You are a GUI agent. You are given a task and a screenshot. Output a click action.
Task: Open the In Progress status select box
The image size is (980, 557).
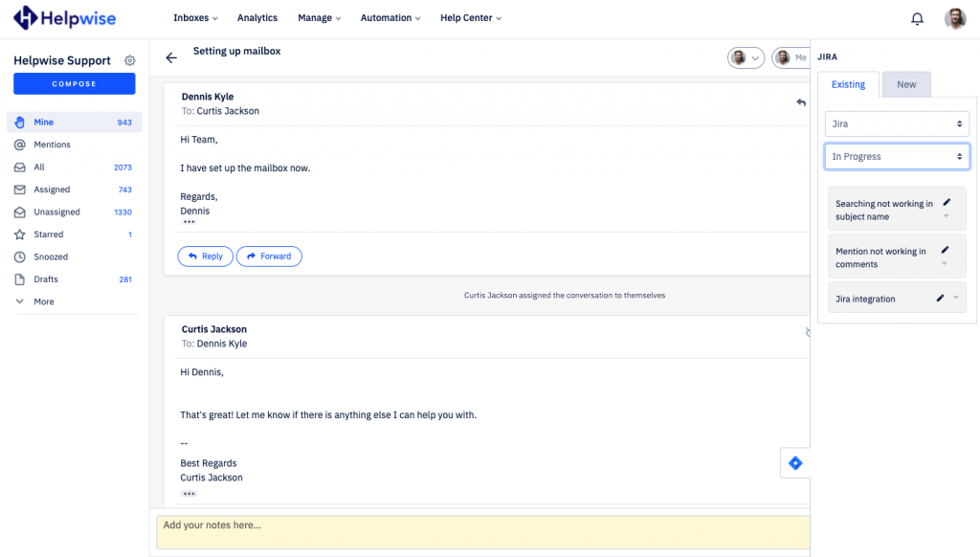(x=897, y=156)
